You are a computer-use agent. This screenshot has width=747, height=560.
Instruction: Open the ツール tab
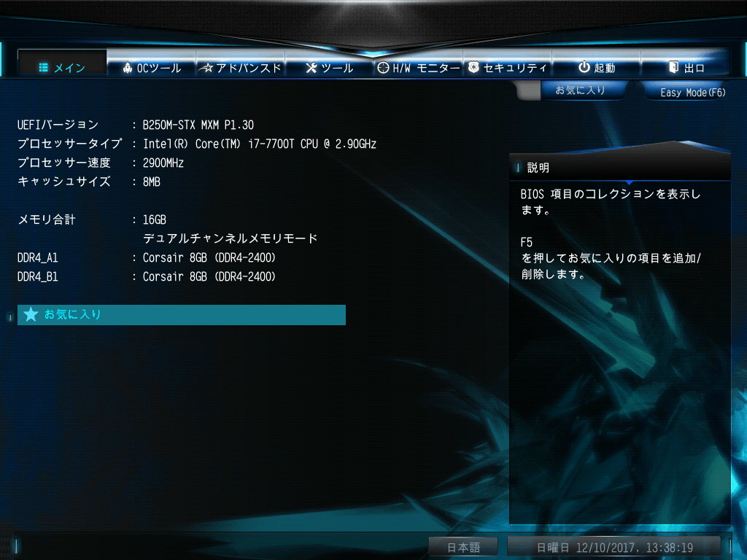coord(329,65)
